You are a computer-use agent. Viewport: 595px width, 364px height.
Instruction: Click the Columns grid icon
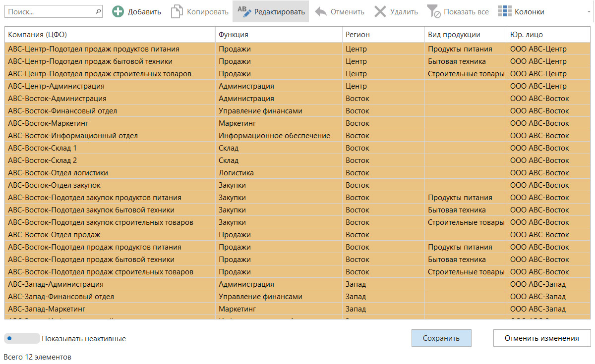tap(505, 12)
